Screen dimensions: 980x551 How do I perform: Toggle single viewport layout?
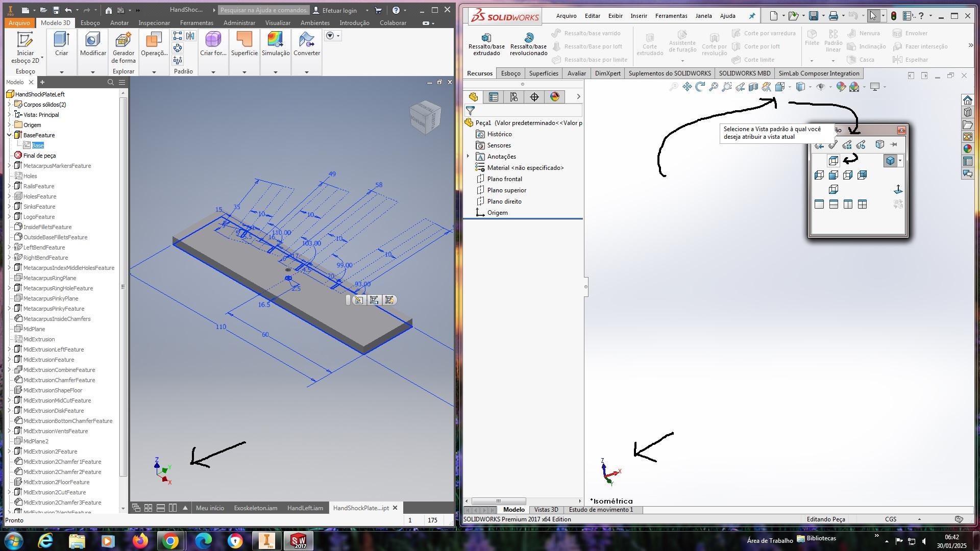tap(819, 205)
